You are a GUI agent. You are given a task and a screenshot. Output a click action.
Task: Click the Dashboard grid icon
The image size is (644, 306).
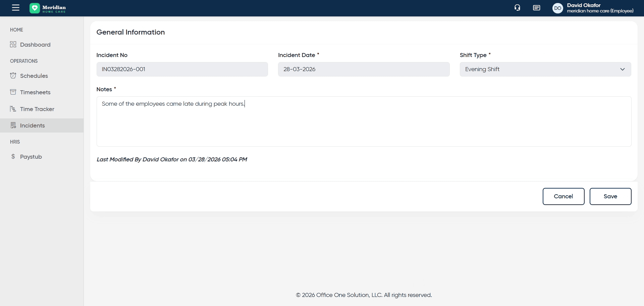(x=13, y=45)
